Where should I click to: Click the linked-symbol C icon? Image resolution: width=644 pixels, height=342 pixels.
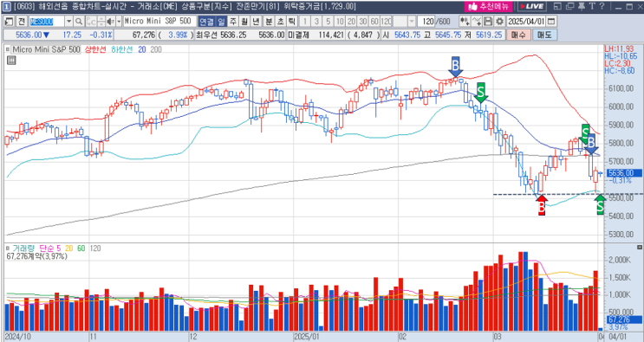click(92, 22)
